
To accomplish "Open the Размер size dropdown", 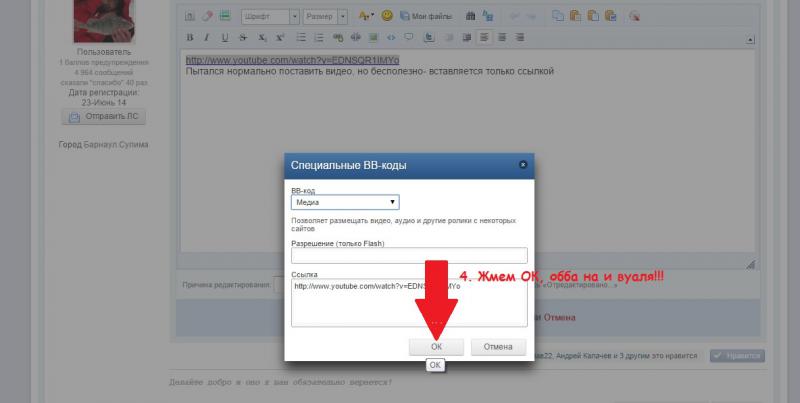I will pyautogui.click(x=325, y=16).
